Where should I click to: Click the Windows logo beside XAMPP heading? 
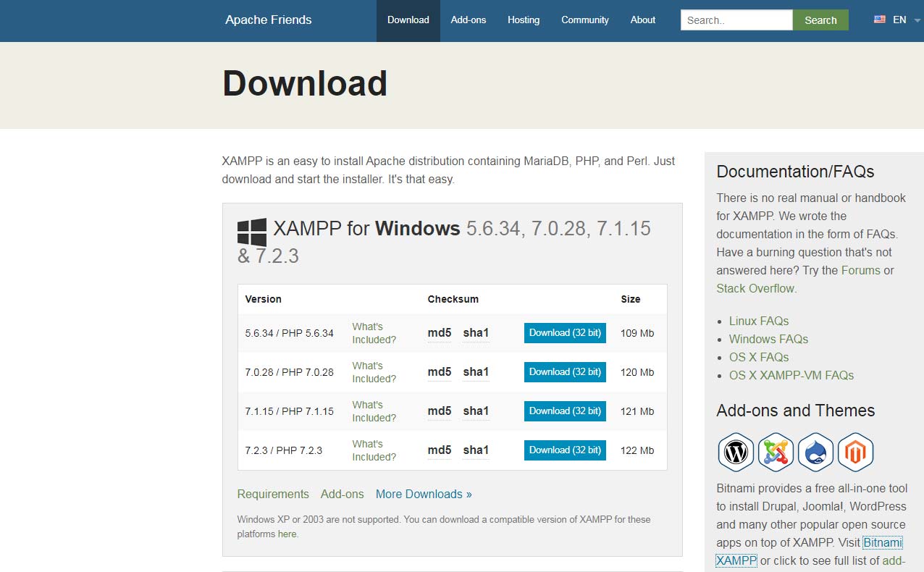(252, 232)
